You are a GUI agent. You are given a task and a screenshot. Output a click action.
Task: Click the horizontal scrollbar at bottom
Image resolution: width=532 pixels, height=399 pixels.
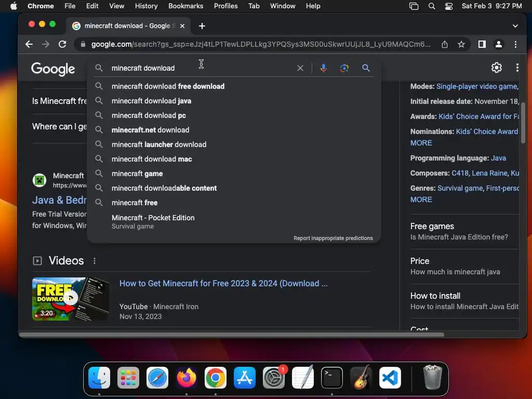point(231,335)
